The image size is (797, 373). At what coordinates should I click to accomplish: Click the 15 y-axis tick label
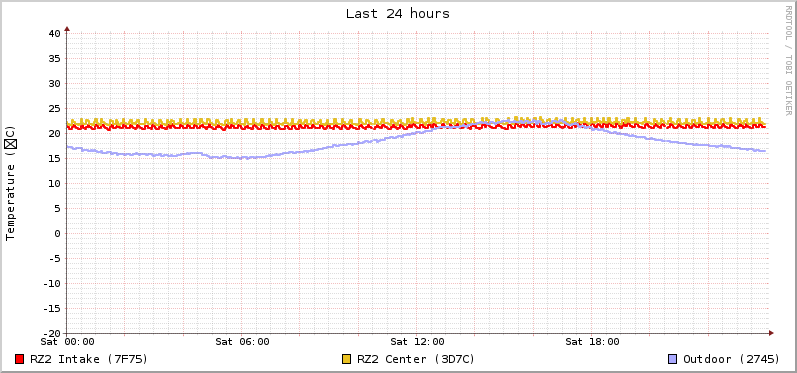54,159
